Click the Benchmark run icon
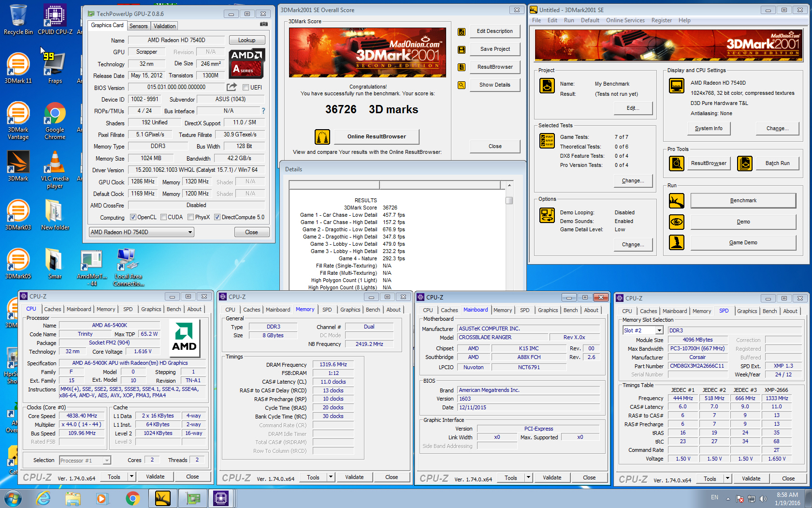 point(677,200)
